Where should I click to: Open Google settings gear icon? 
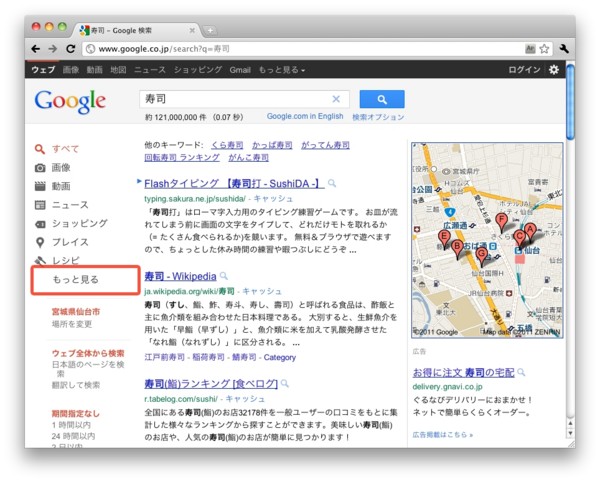[554, 70]
